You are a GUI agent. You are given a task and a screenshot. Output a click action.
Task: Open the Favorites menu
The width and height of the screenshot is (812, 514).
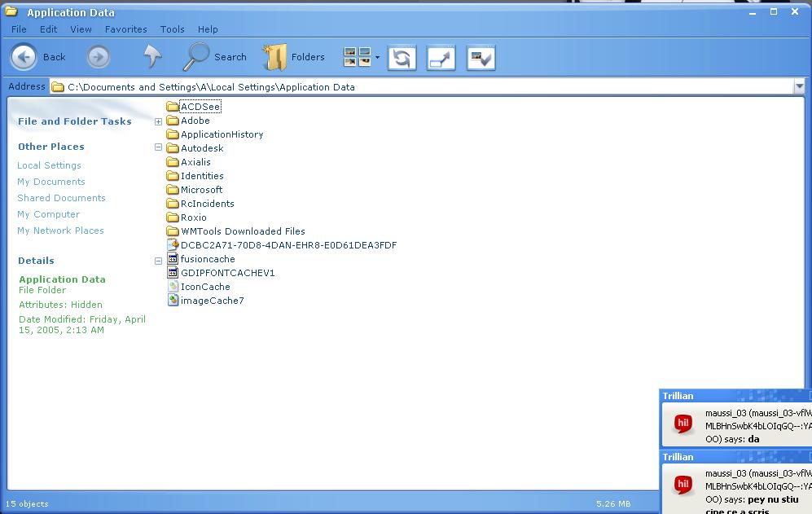point(125,29)
